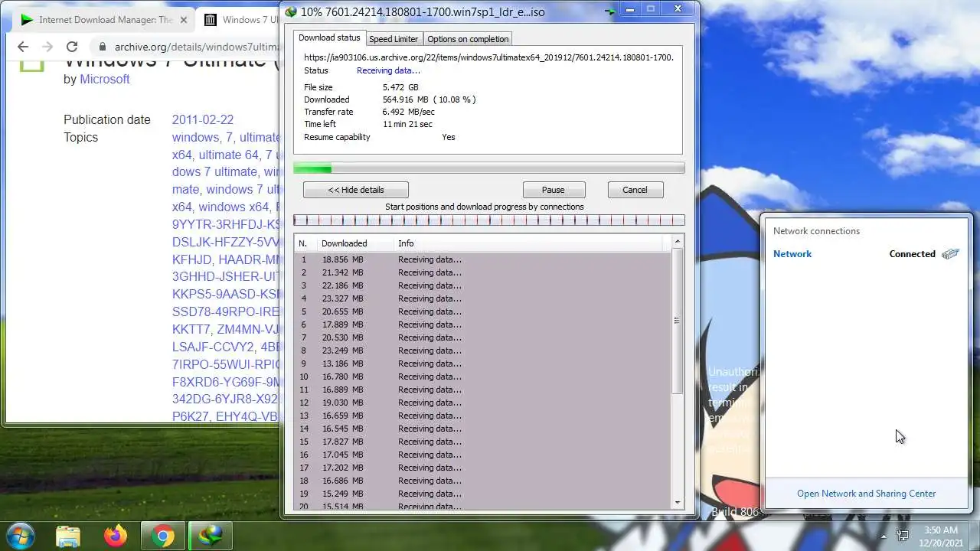The width and height of the screenshot is (980, 551).
Task: Select connection row 9 with 13.186 MB
Action: pyautogui.click(x=483, y=364)
